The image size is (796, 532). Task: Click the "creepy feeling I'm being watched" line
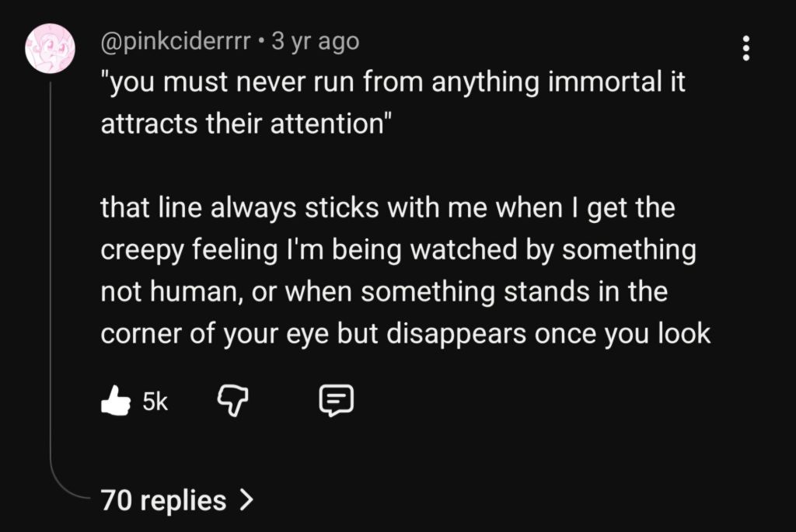[397, 250]
